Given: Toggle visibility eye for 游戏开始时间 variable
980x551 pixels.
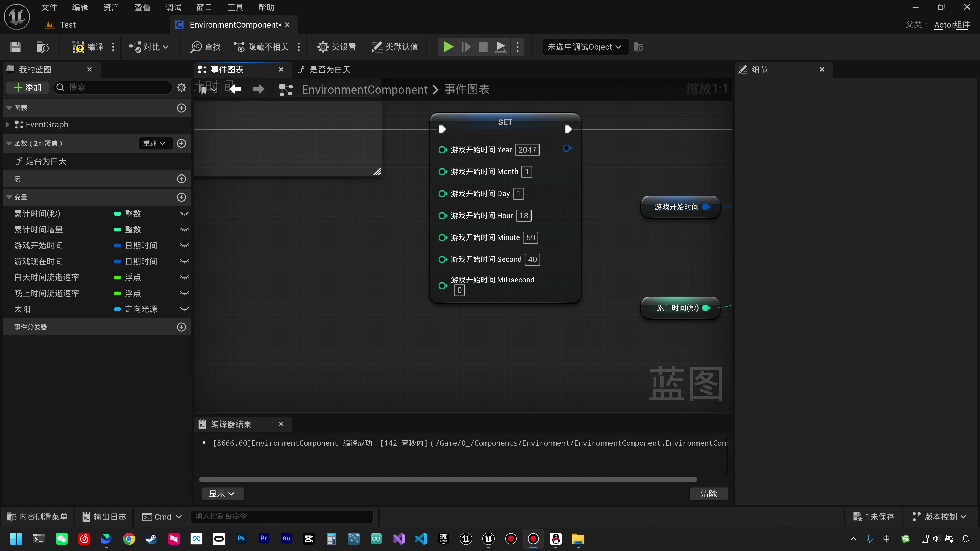Looking at the screenshot, I should pyautogui.click(x=185, y=246).
